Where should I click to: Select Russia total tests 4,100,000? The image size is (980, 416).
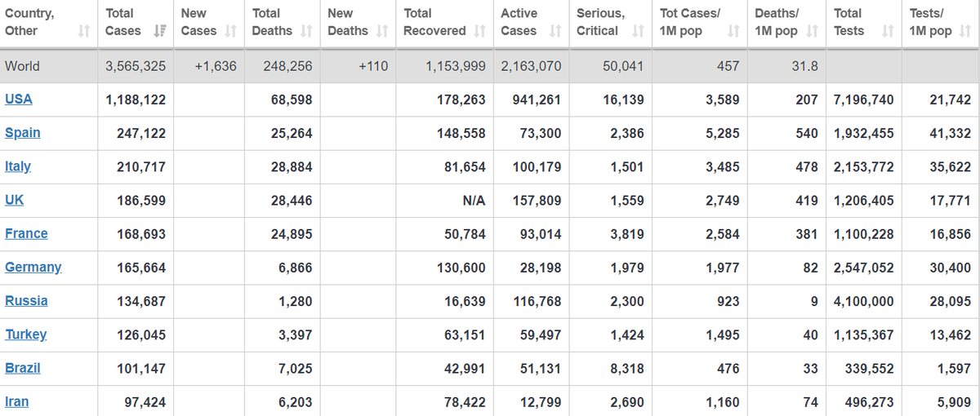(x=864, y=300)
